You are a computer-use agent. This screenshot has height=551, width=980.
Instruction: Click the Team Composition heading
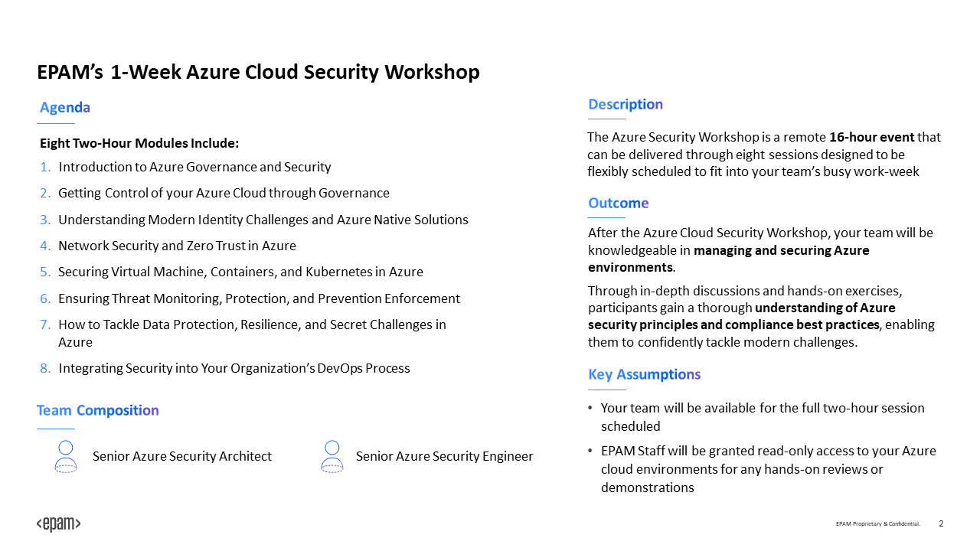pyautogui.click(x=98, y=410)
